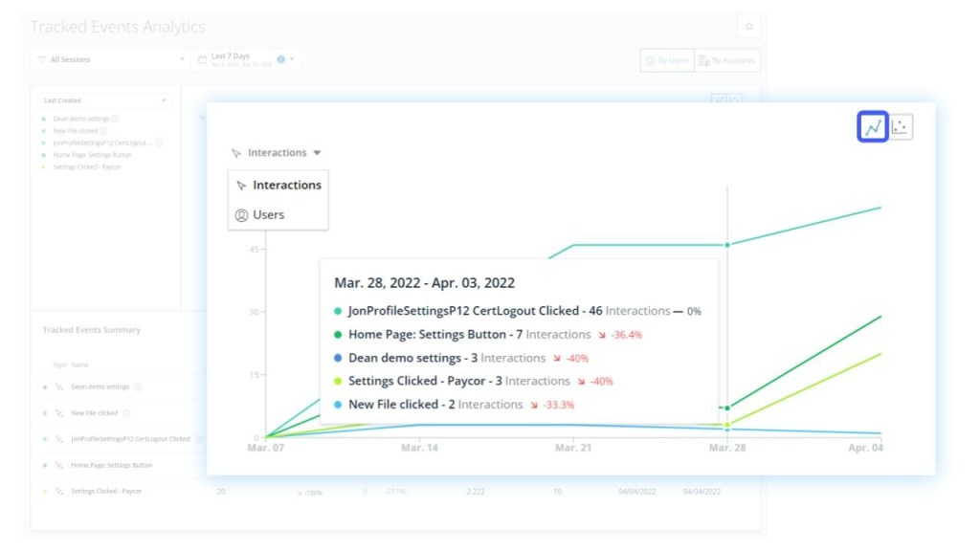This screenshot has height=551, width=980.
Task: Choose Users from the metric menu
Action: click(268, 215)
